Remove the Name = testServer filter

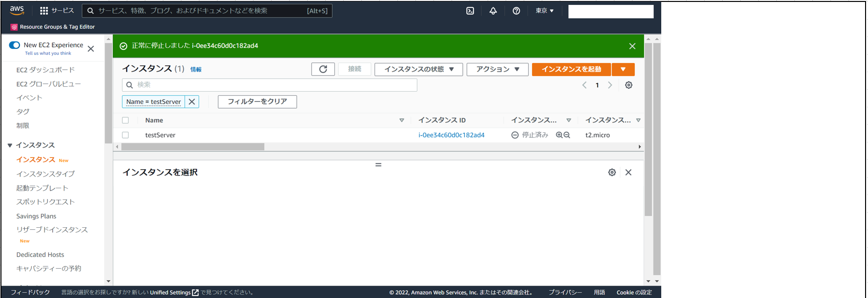192,101
